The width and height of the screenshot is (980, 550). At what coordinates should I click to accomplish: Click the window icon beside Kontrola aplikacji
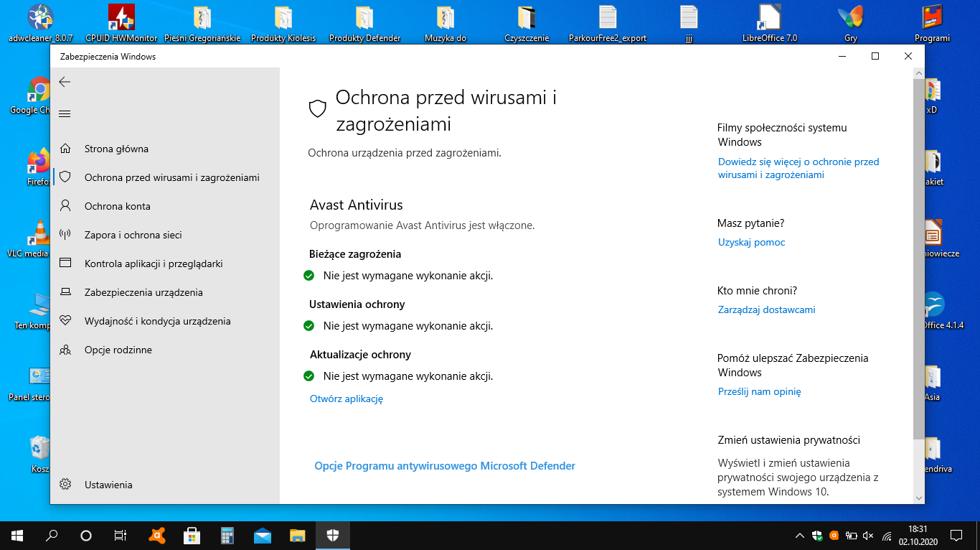point(65,264)
